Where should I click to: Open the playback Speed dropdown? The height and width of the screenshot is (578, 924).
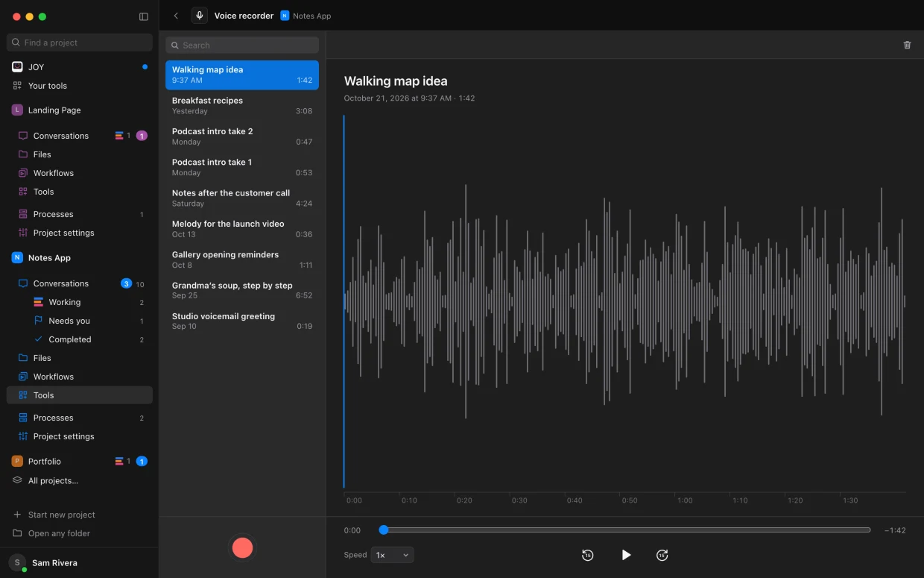pyautogui.click(x=392, y=555)
